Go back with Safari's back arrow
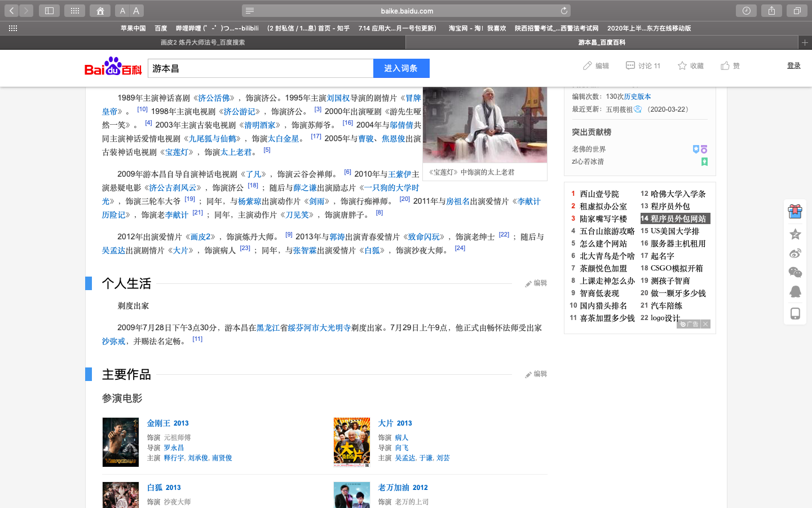The width and height of the screenshot is (812, 508). [11, 11]
